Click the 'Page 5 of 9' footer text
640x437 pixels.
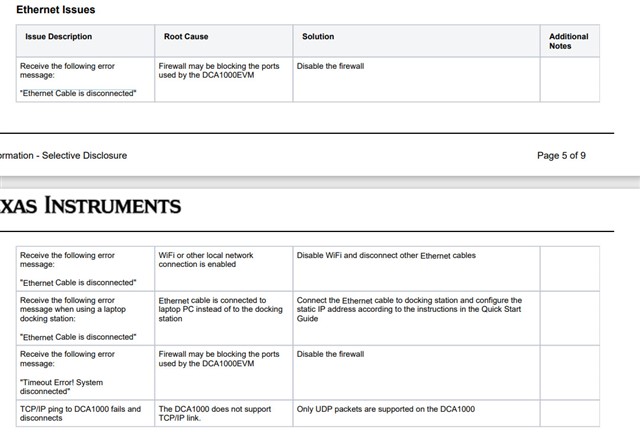coord(561,155)
